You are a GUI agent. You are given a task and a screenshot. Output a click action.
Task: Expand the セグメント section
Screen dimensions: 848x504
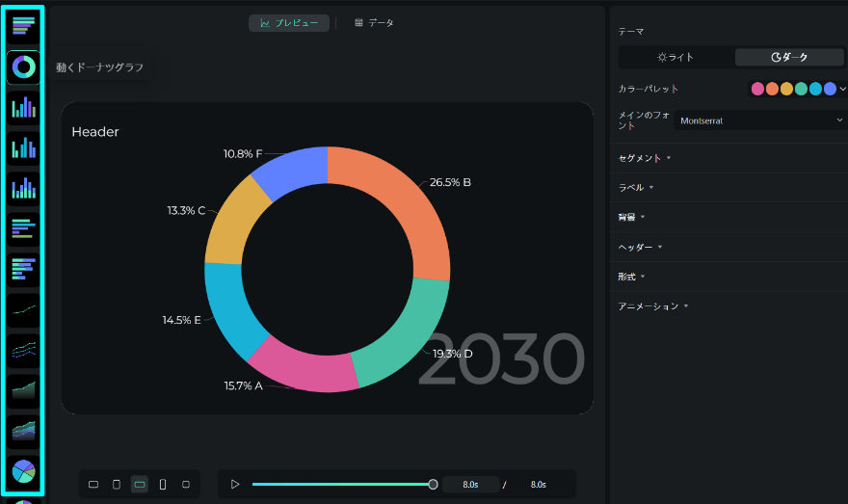(644, 158)
